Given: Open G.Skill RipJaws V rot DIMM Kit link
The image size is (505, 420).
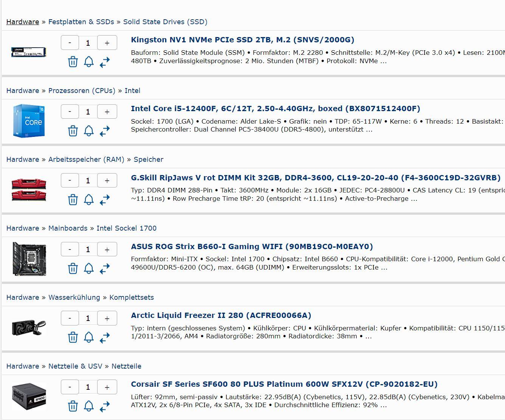Looking at the screenshot, I should (316, 178).
